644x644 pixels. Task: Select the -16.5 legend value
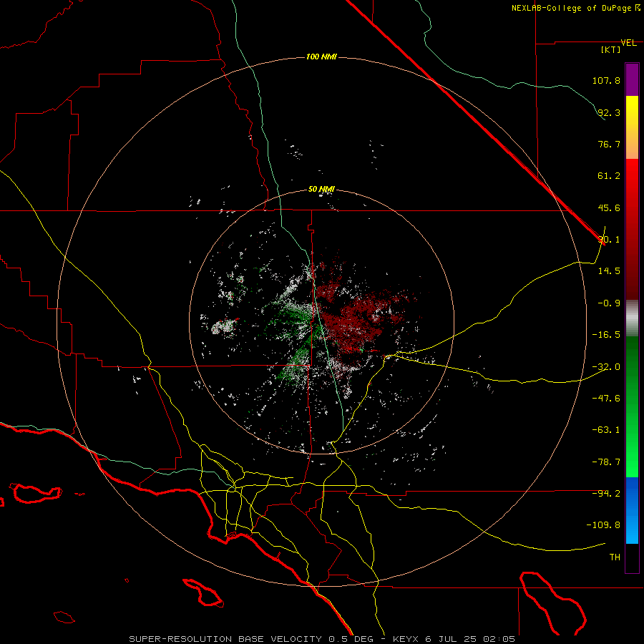pyautogui.click(x=606, y=335)
